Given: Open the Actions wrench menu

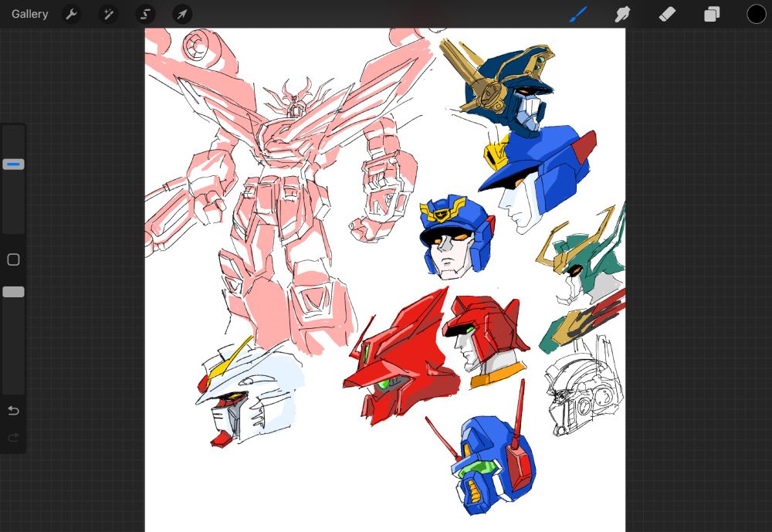Looking at the screenshot, I should point(71,15).
